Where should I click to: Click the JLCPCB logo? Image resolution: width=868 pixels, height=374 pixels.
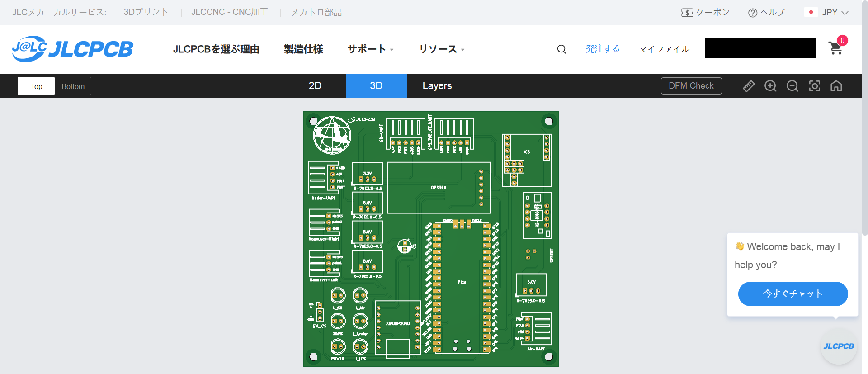[73, 49]
